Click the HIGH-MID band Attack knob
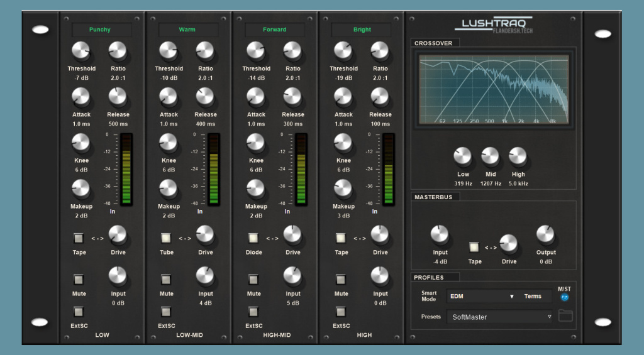The image size is (644, 355). pyautogui.click(x=255, y=97)
